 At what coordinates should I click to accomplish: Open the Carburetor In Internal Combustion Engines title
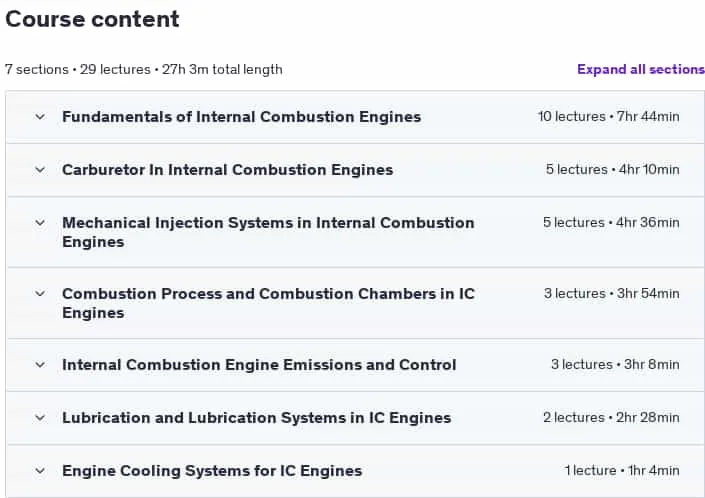point(228,170)
